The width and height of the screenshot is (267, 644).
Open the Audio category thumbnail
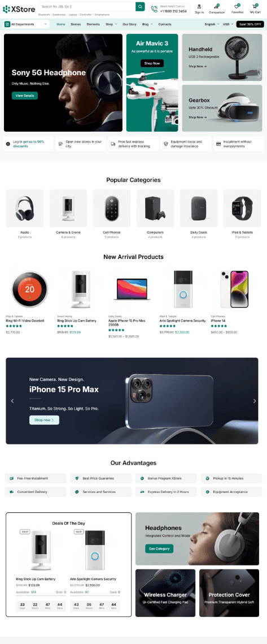pos(25,208)
